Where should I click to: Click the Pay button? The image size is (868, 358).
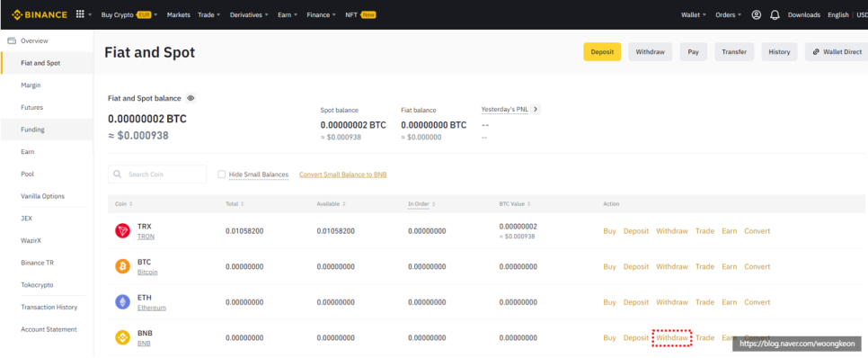coord(693,51)
